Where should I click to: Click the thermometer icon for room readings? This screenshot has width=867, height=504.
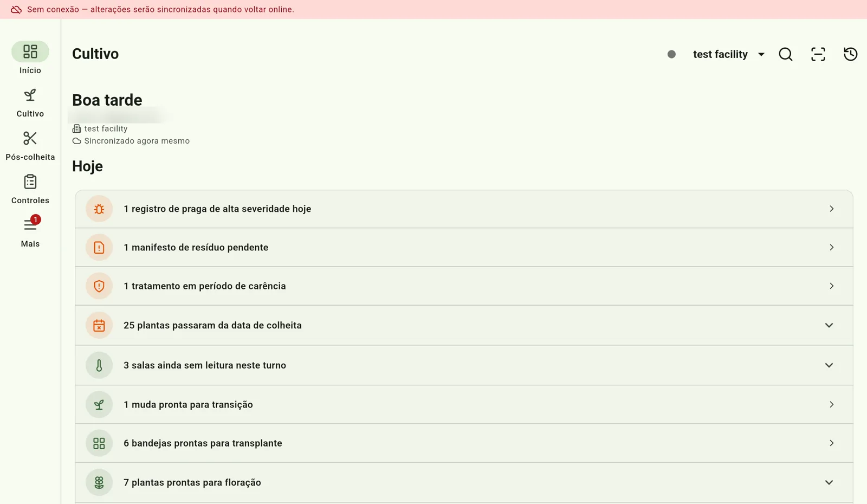click(x=99, y=365)
